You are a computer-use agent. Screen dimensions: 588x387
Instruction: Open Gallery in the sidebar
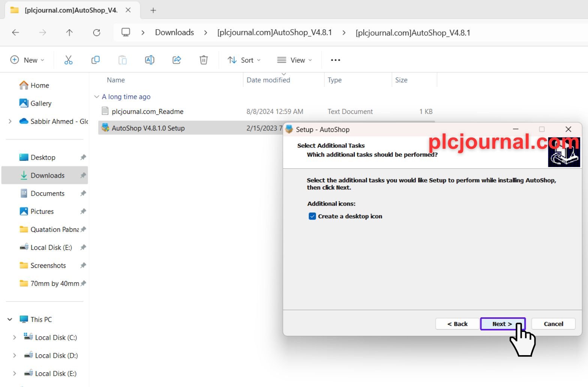35,103
